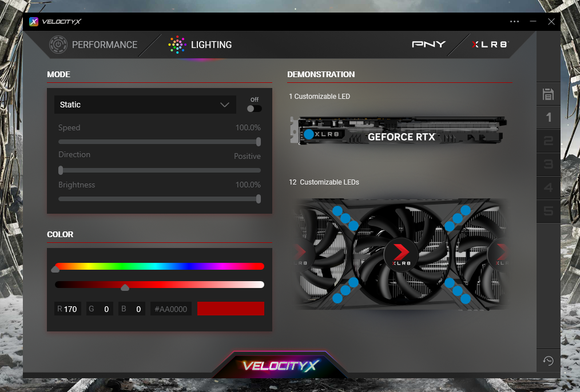
Task: Toggle the lighting Off switch
Action: click(x=254, y=109)
